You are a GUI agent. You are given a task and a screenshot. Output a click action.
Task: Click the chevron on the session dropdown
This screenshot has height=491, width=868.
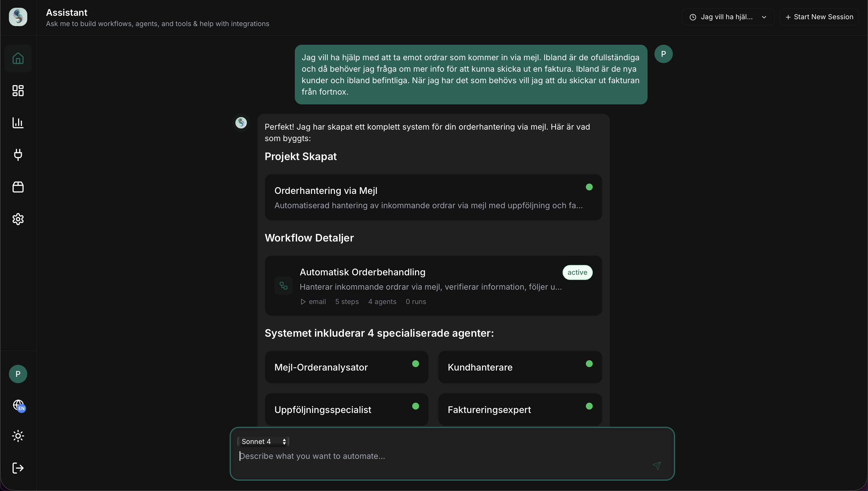pos(764,17)
